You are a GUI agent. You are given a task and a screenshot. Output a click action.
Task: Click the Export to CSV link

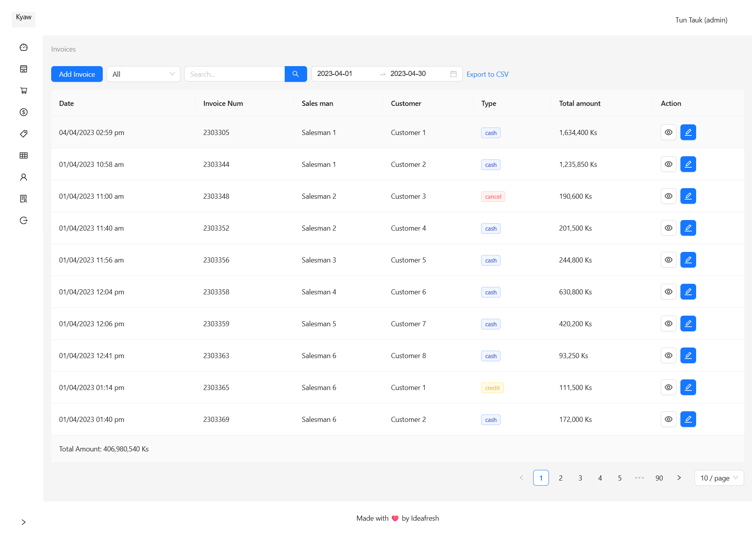pyautogui.click(x=487, y=74)
